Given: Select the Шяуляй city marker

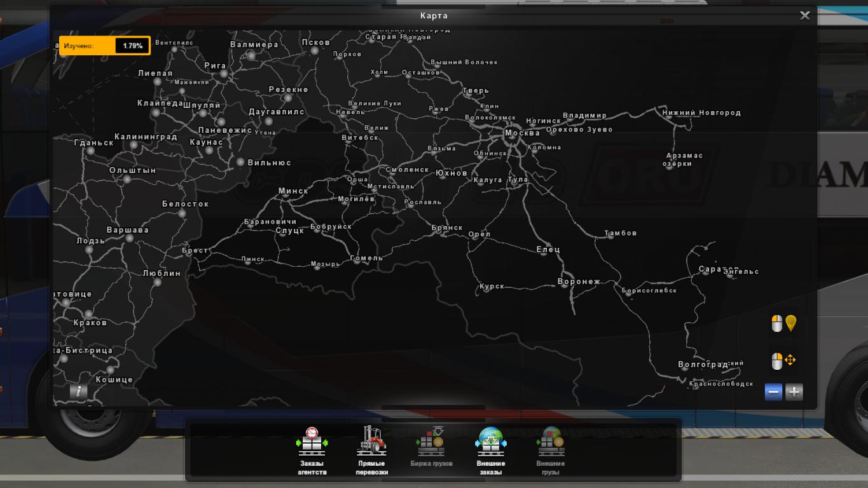Looking at the screenshot, I should (x=203, y=113).
